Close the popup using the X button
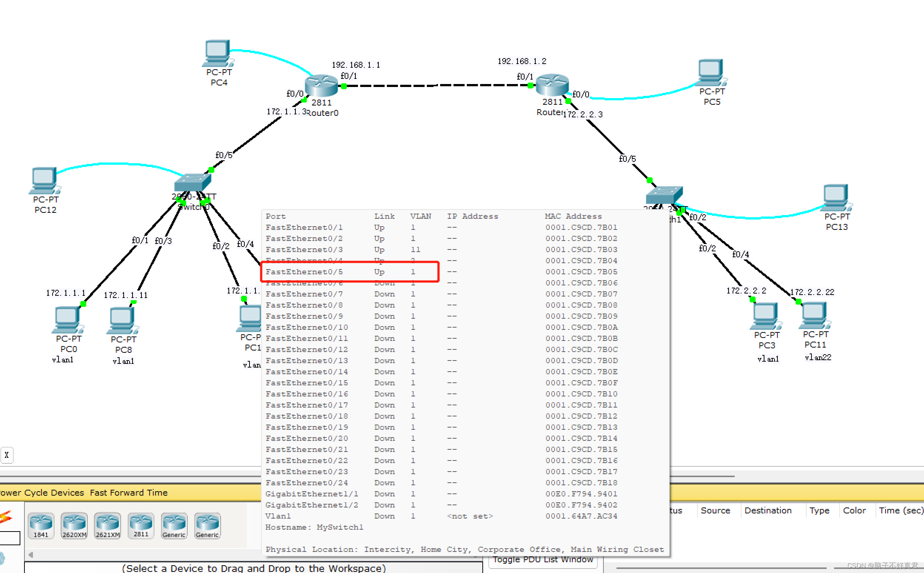924x573 pixels. pos(7,455)
